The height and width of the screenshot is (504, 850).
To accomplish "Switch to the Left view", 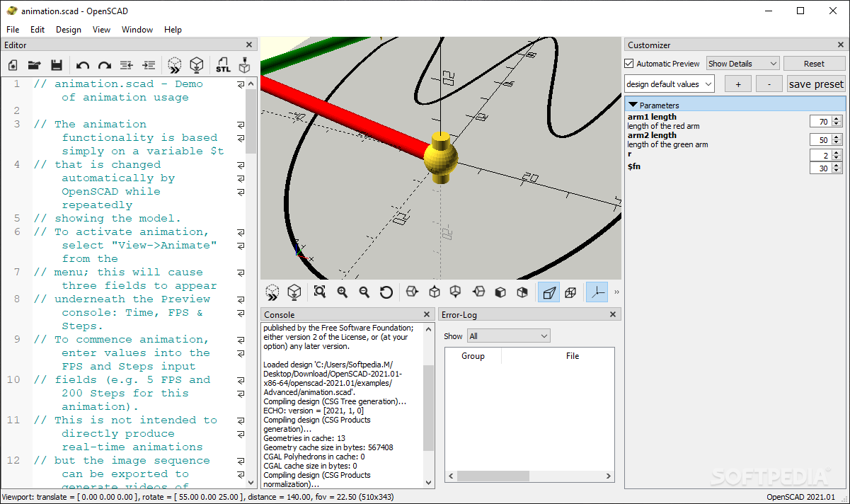I will pos(478,292).
